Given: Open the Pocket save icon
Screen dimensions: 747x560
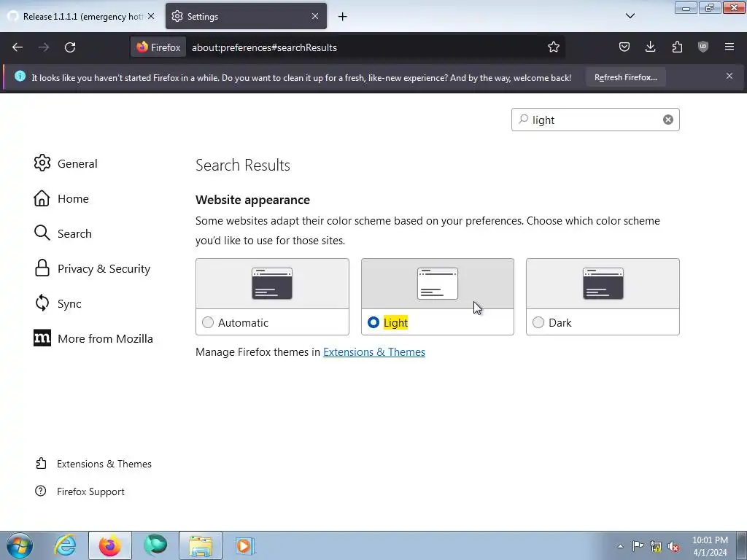Looking at the screenshot, I should point(624,47).
